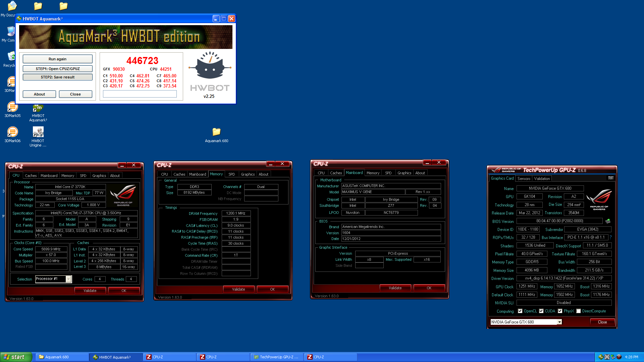Open the Validation tab in GPU-Z
This screenshot has width=644, height=362.
pyautogui.click(x=542, y=179)
